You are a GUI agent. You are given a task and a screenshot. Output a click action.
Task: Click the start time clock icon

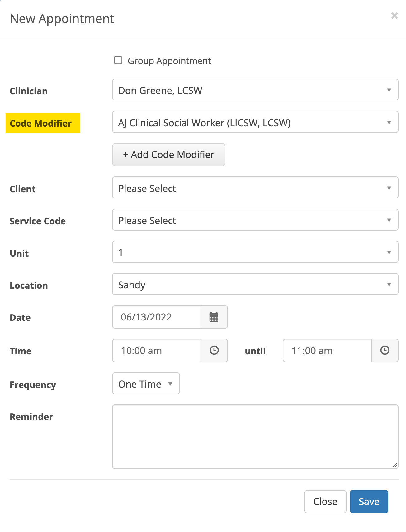[214, 351]
